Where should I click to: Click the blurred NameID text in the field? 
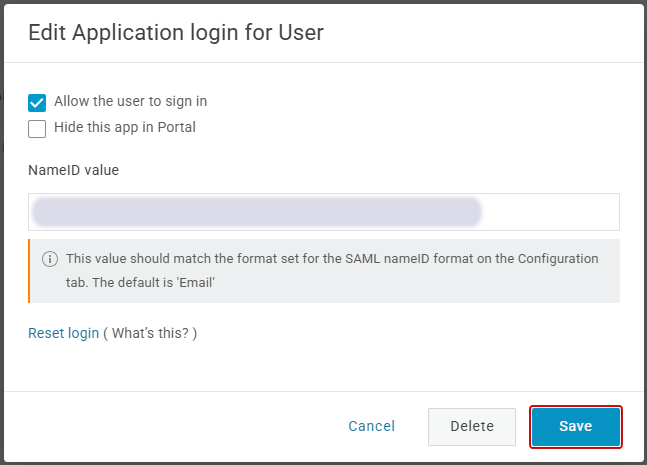click(x=256, y=212)
